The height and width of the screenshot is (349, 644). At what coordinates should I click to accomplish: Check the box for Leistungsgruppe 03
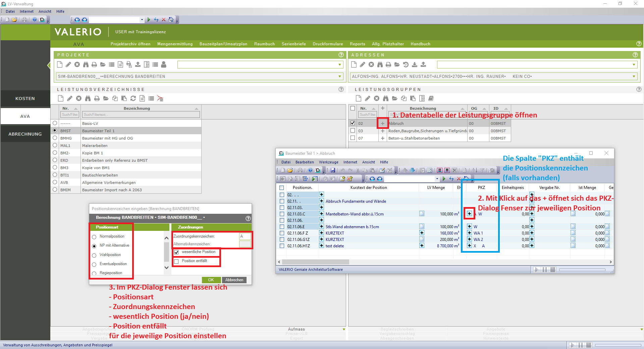tap(353, 131)
